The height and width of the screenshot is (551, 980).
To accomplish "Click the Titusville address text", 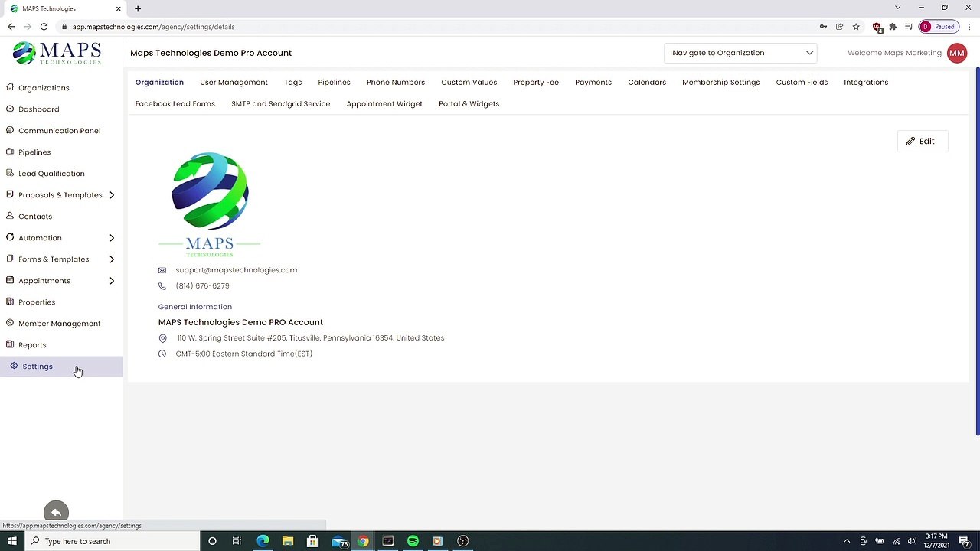I will point(310,338).
